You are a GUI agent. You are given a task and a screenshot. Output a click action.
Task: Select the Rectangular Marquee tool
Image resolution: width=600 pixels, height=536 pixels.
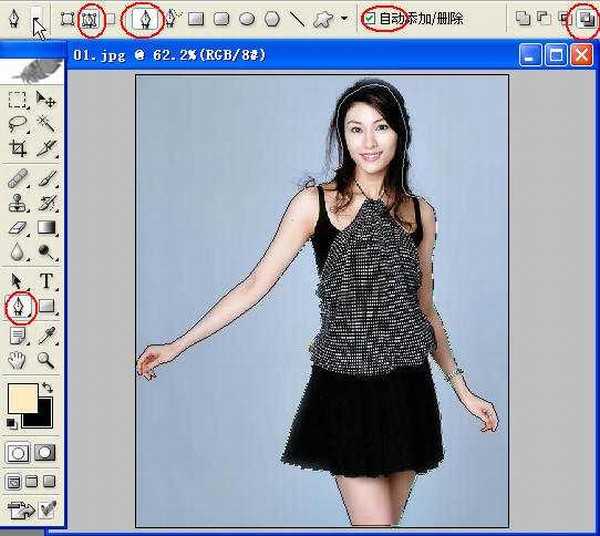pyautogui.click(x=18, y=98)
